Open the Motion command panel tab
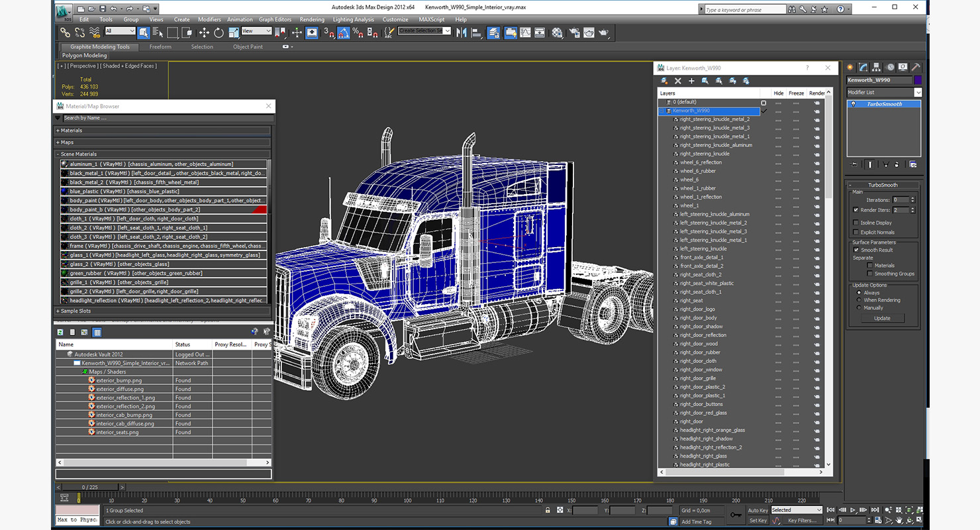The image size is (980, 530). click(890, 67)
